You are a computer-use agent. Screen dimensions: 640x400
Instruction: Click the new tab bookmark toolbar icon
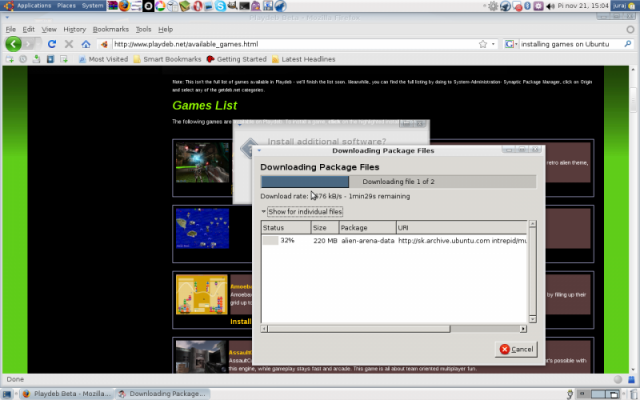pyautogui.click(x=9, y=59)
